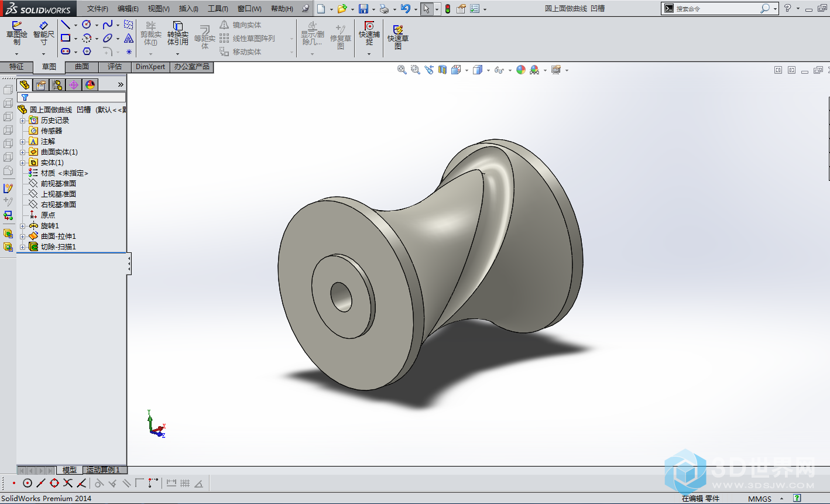Open the PropertyManager tab icon
This screenshot has width=830, height=504.
40,85
